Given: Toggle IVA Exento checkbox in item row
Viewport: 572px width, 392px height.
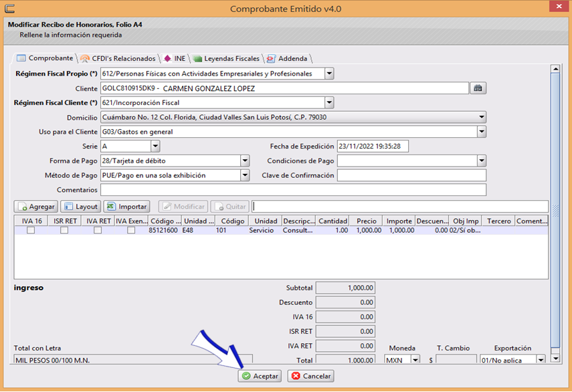Looking at the screenshot, I should click(x=131, y=231).
